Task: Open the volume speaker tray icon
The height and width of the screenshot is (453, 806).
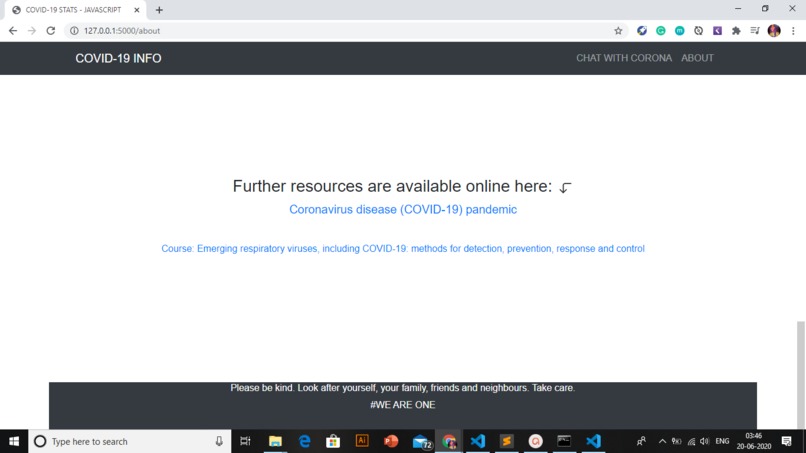Action: 705,441
